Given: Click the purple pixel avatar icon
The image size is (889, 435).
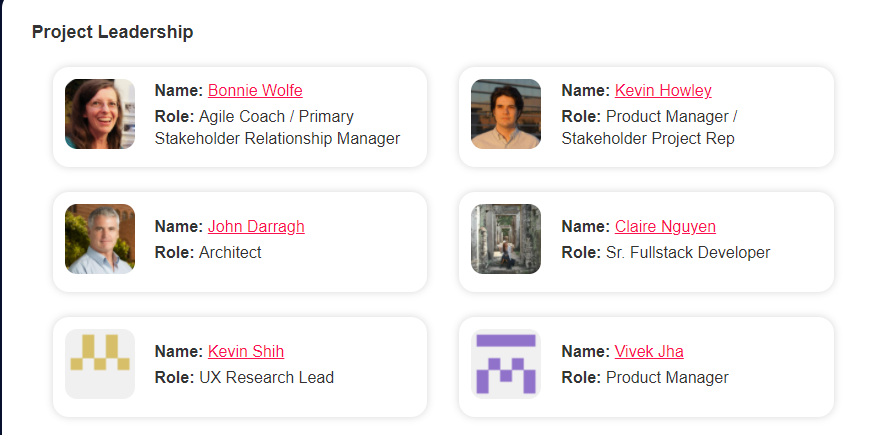Looking at the screenshot, I should click(x=506, y=364).
